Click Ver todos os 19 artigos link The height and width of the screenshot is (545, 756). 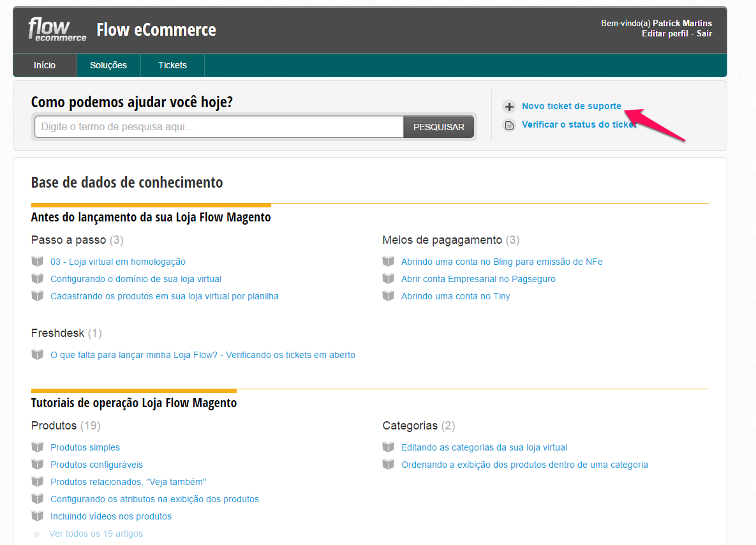pyautogui.click(x=96, y=534)
